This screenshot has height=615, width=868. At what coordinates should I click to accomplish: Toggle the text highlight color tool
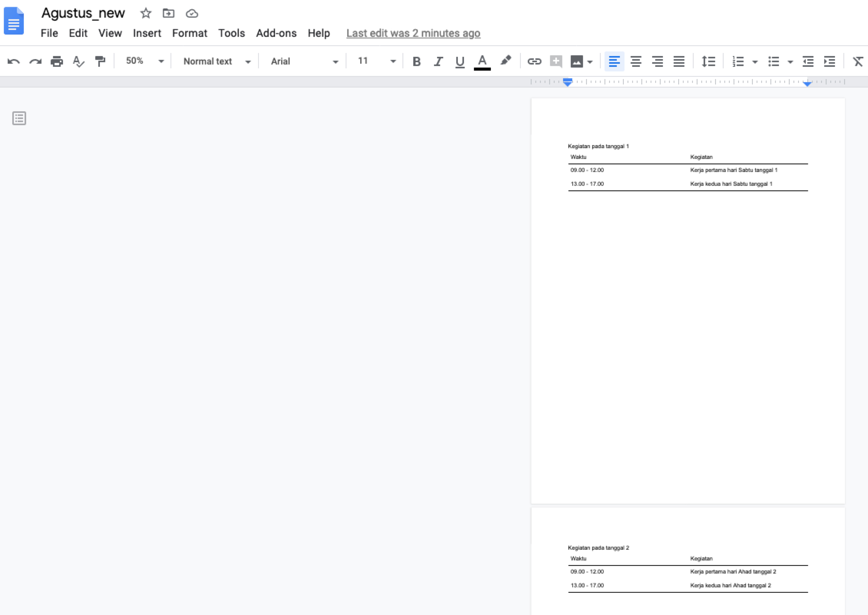pos(506,61)
